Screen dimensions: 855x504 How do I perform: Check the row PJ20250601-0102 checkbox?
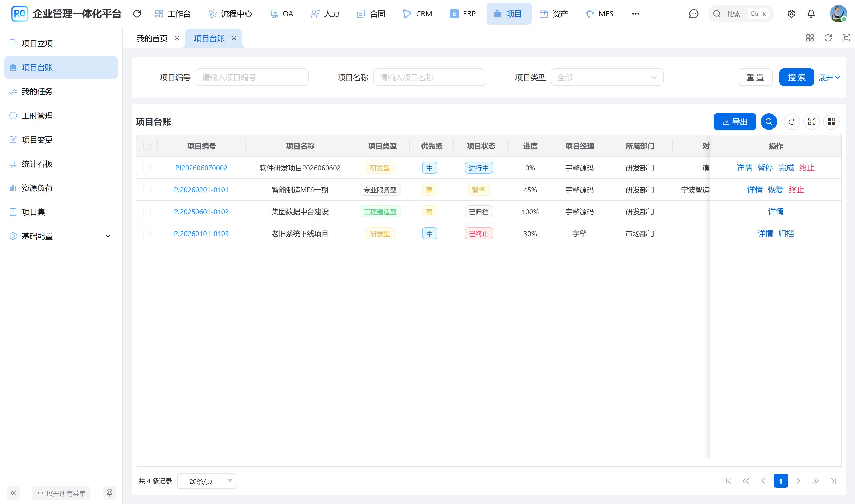147,211
